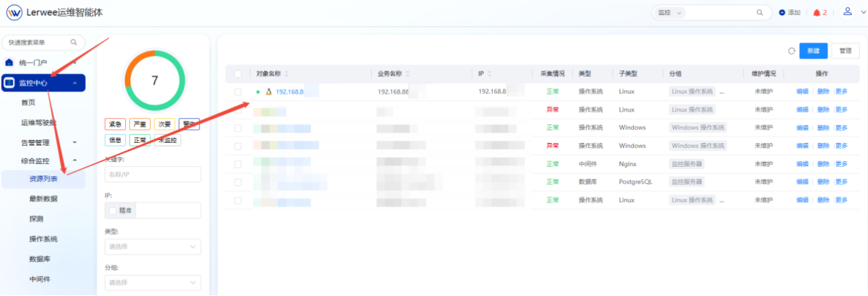The width and height of the screenshot is (868, 296).
Task: Focus the IP filter input field
Action: click(x=168, y=211)
